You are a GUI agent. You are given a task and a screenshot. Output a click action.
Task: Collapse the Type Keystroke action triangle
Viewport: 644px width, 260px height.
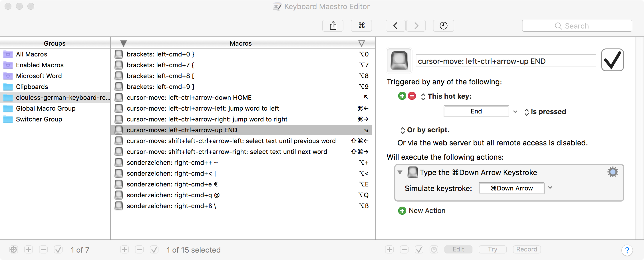click(x=400, y=172)
